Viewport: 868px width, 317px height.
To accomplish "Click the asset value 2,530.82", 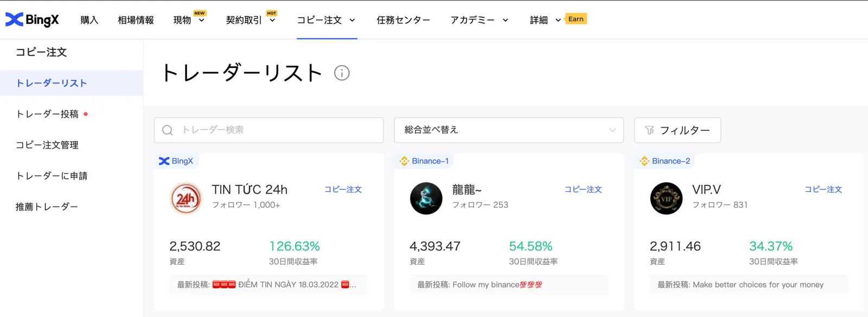I will 195,246.
